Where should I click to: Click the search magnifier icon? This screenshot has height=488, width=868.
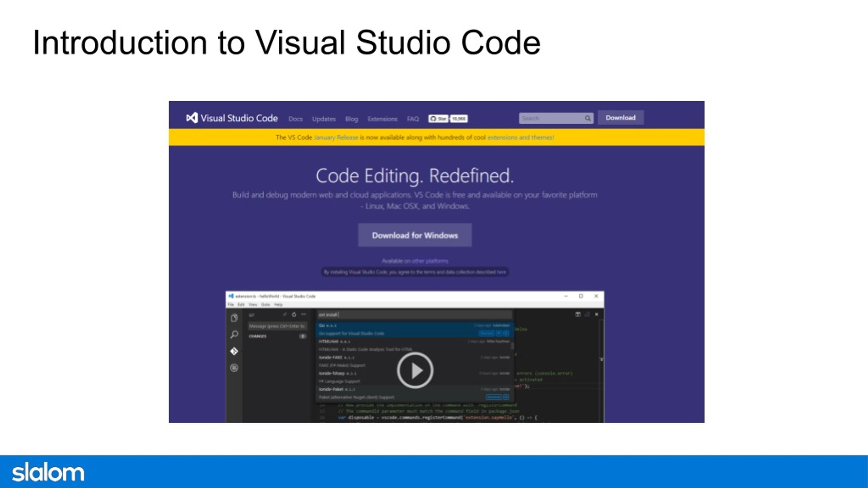coord(588,118)
